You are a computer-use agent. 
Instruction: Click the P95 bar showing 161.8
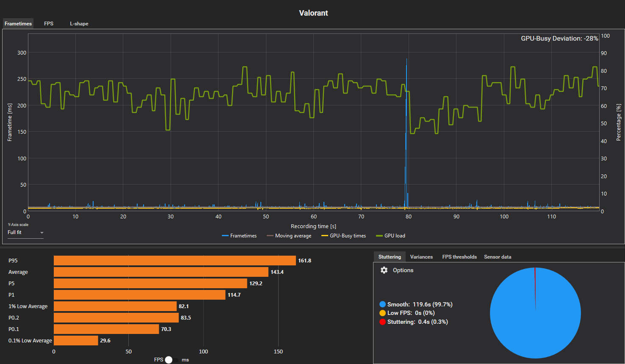(x=175, y=260)
